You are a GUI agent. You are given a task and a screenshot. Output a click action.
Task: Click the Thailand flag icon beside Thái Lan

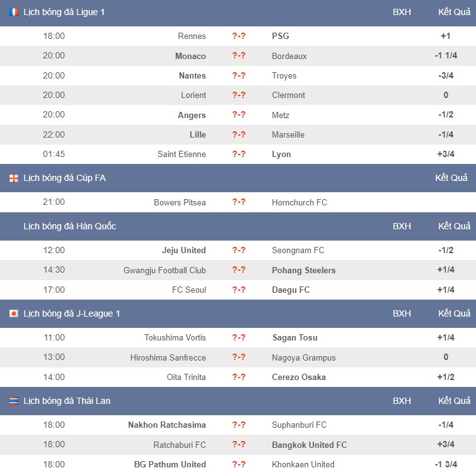14,401
